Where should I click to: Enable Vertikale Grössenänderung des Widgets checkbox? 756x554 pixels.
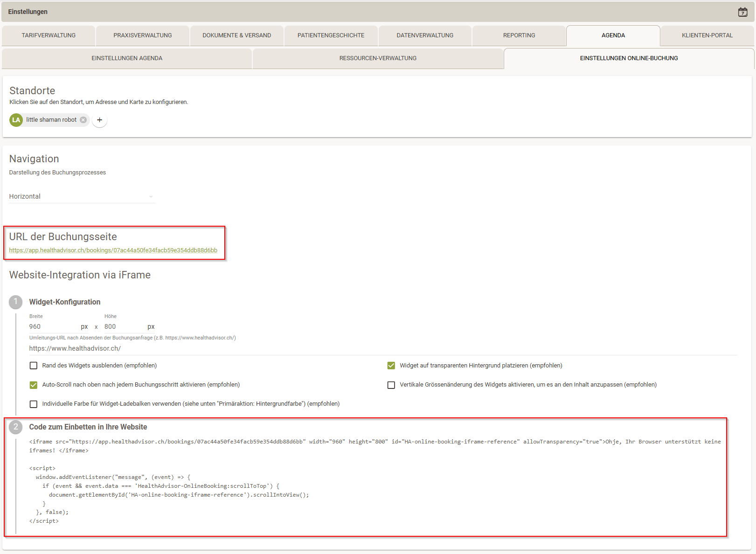tap(391, 385)
